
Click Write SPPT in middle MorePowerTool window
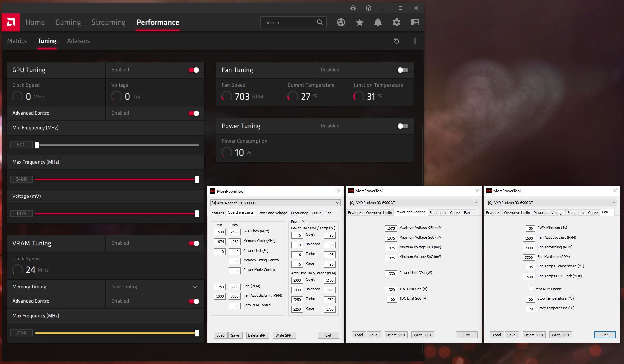(423, 335)
